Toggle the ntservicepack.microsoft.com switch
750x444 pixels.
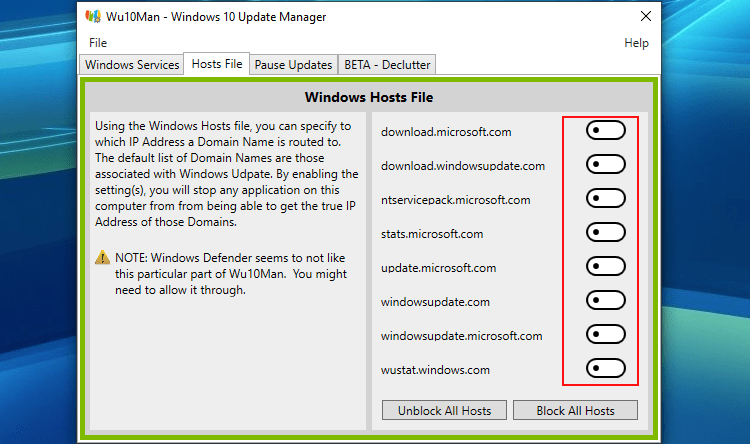[x=606, y=198]
